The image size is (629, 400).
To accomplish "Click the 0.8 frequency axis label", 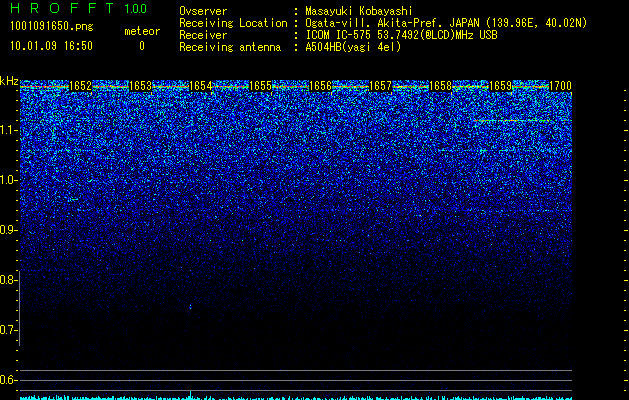I will click(8, 280).
